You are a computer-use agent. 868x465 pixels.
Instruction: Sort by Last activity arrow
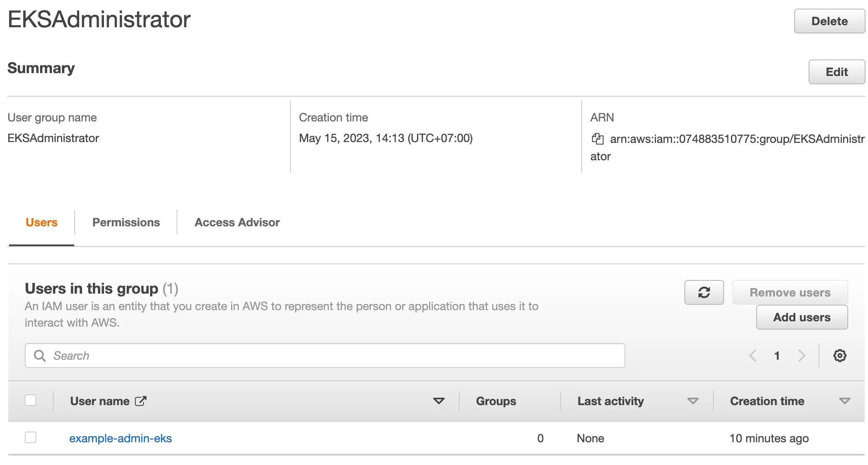coord(693,401)
